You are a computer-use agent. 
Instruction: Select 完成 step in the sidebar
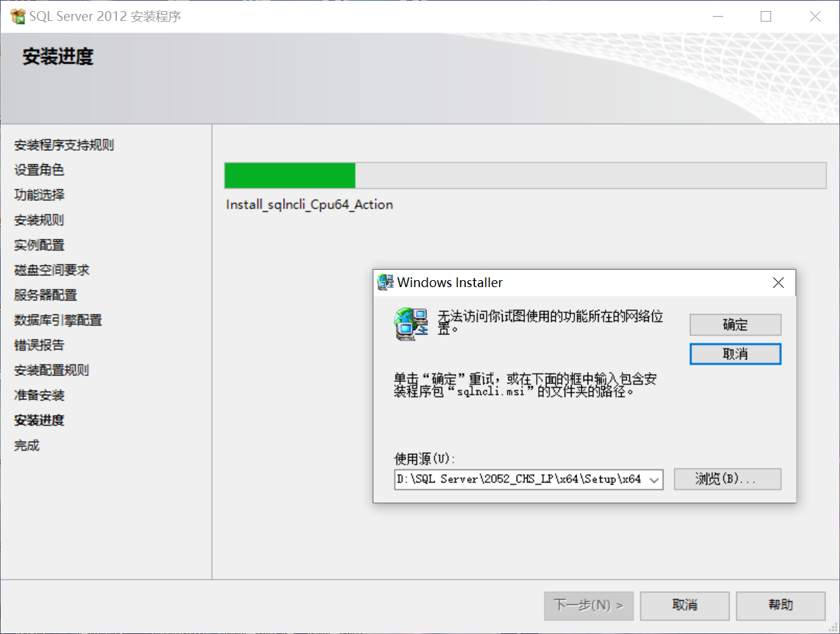click(27, 446)
